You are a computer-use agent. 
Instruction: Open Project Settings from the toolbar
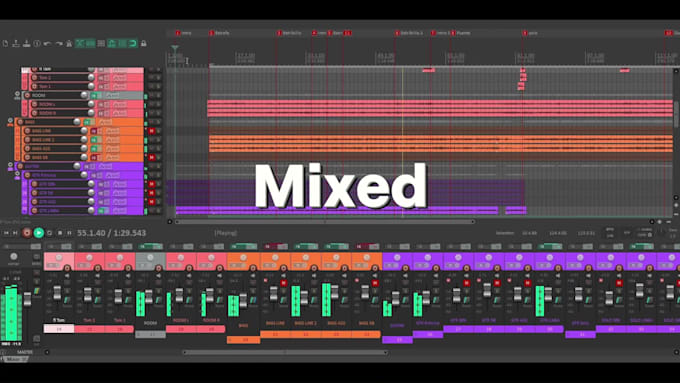tap(37, 43)
